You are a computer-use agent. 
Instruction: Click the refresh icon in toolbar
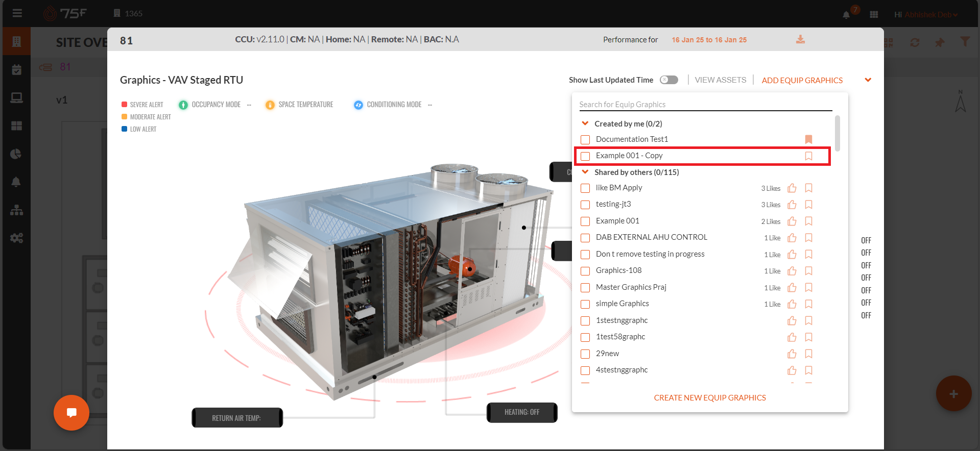(x=915, y=42)
